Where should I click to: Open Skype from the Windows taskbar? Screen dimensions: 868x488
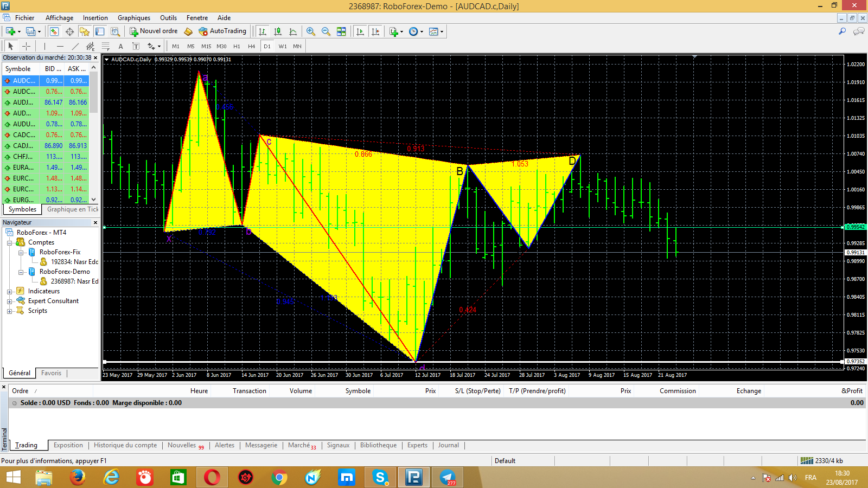tap(380, 478)
